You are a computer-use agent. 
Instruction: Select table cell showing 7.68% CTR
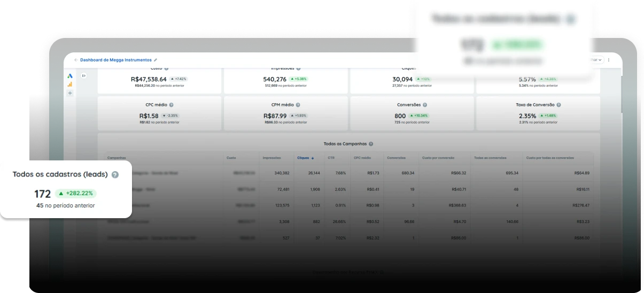[340, 173]
